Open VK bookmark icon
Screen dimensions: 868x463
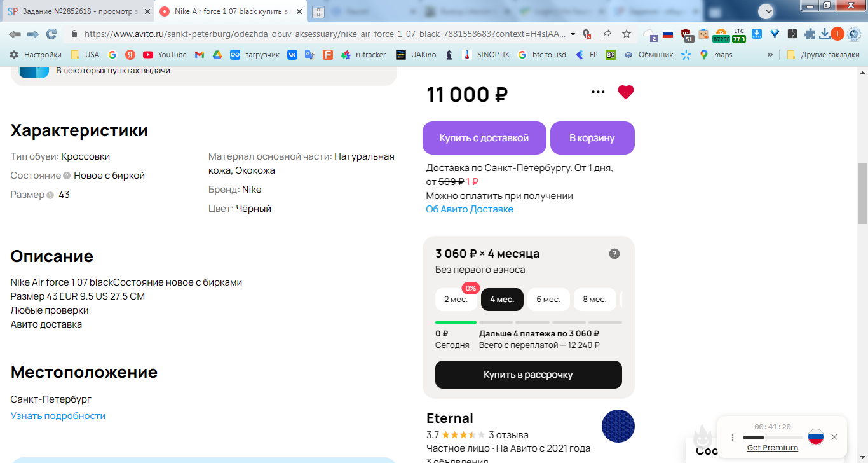pyautogui.click(x=292, y=55)
